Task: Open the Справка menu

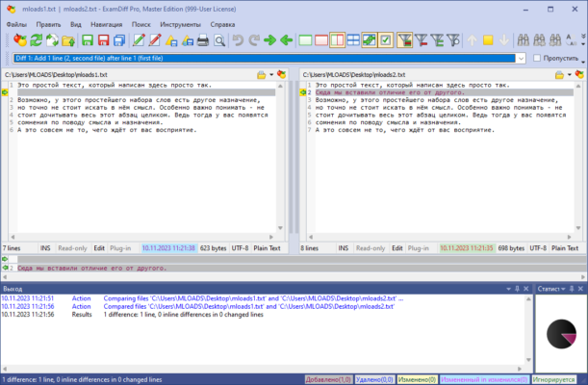Action: tap(222, 24)
